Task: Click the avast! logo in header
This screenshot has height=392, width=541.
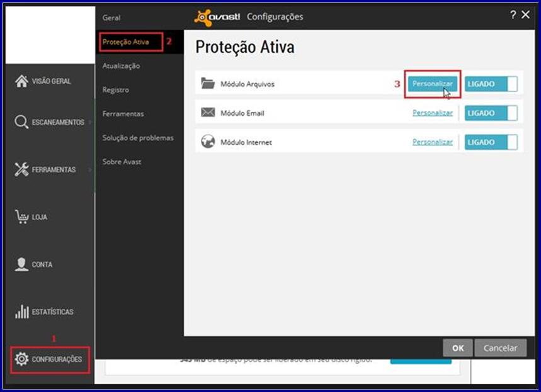Action: point(217,17)
